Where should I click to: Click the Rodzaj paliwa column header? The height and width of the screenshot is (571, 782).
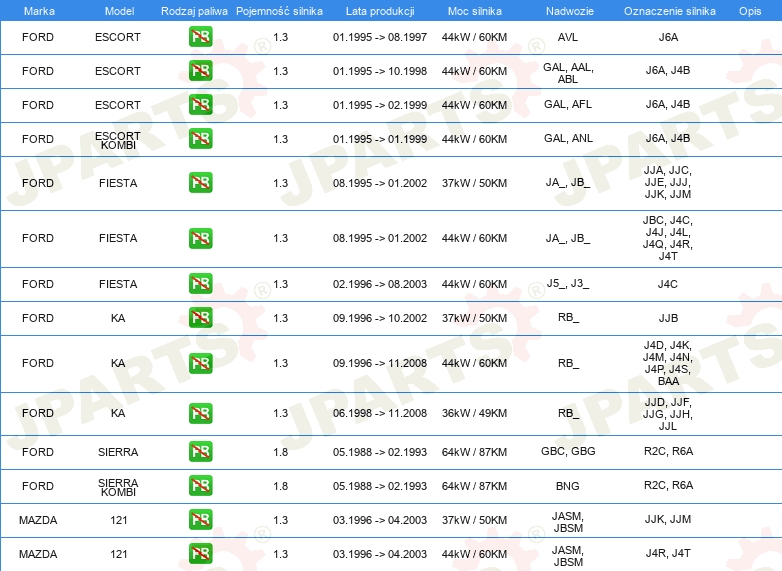(x=194, y=11)
